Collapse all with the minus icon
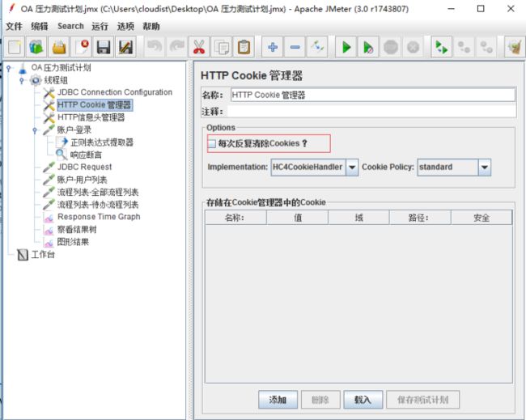The height and width of the screenshot is (420, 526). [x=295, y=47]
